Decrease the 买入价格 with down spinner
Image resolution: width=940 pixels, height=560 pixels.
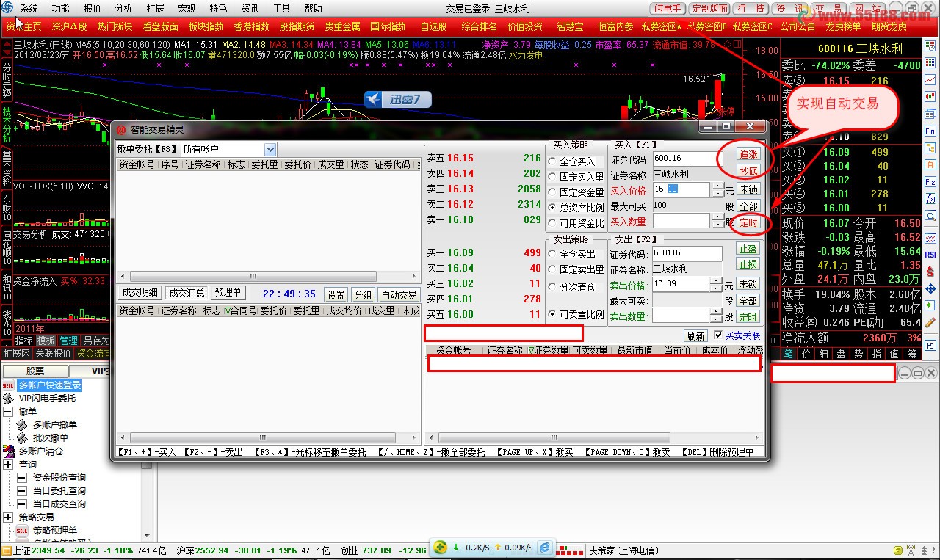tap(717, 193)
